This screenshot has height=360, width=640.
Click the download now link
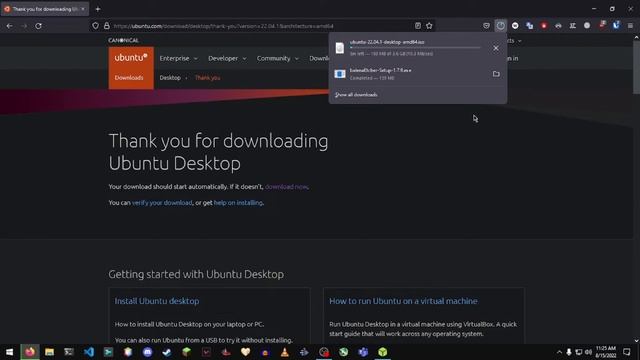point(287,187)
